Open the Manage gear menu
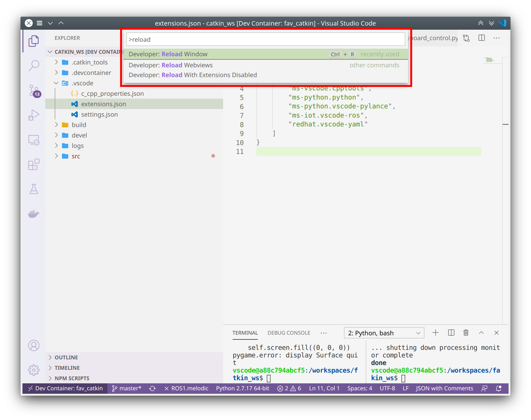Screen dimensions: 531x420 (34, 370)
